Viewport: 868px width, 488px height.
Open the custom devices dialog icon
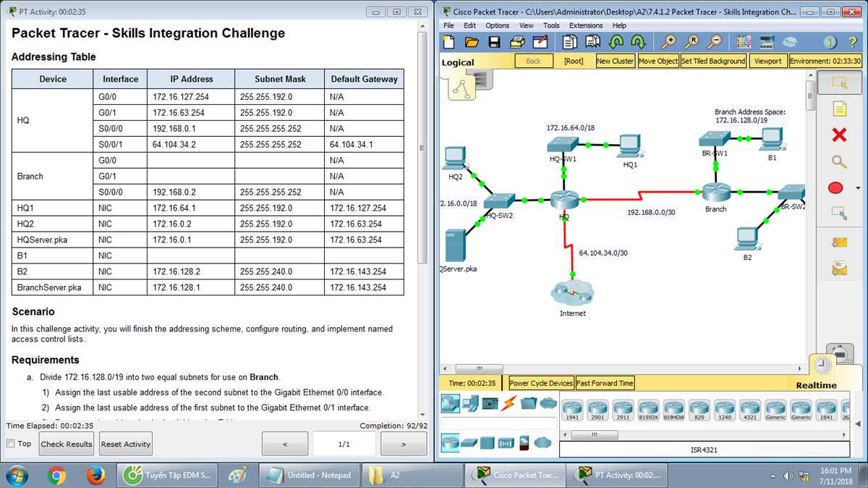click(767, 42)
